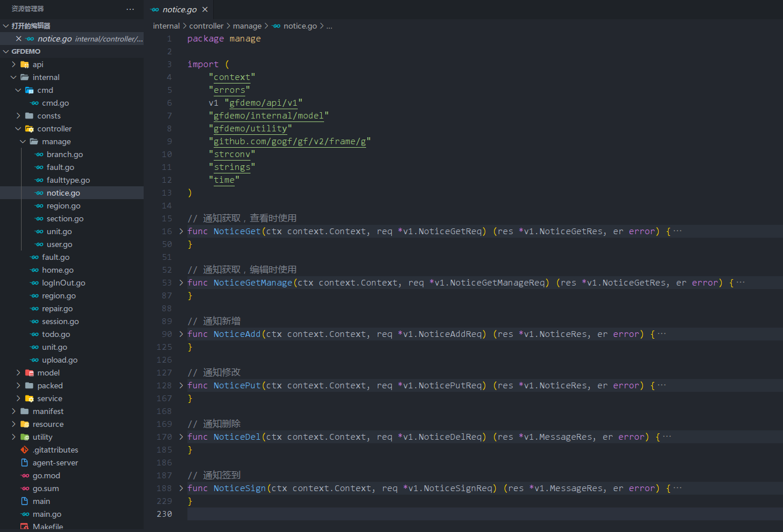Click the folded-code ellipsis after NoticeAdd

click(662, 334)
